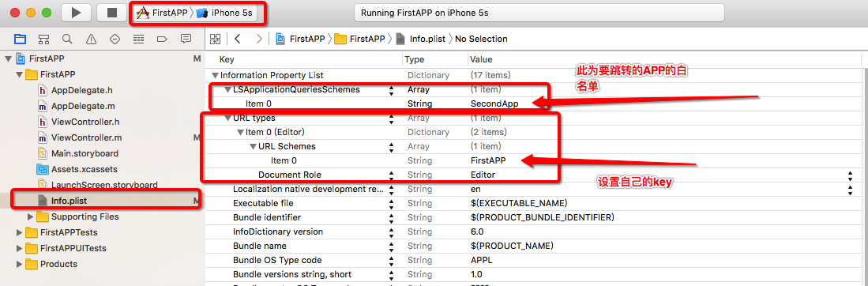The image size is (868, 286).
Task: Collapse LSApplicationQueriesSchemes array
Action: (x=227, y=89)
